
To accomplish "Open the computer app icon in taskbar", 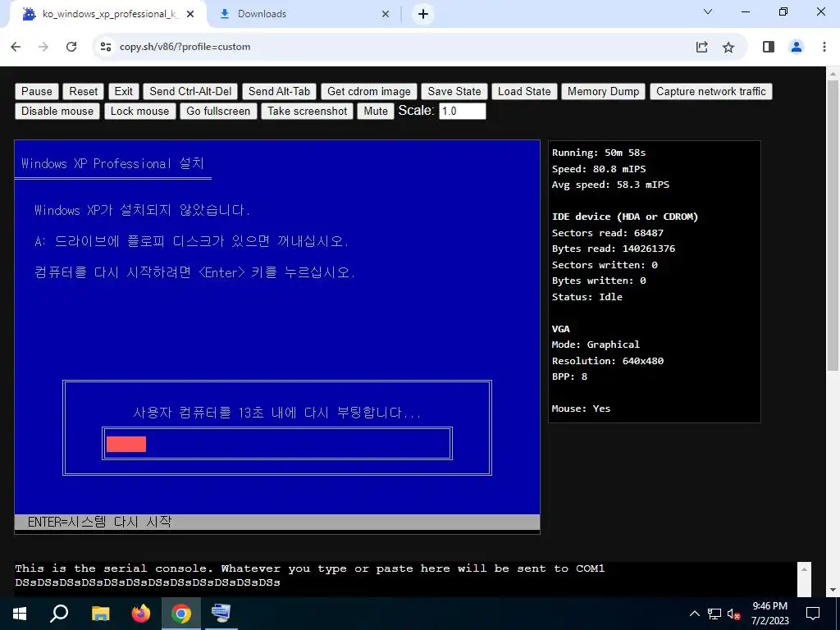I will (x=221, y=614).
